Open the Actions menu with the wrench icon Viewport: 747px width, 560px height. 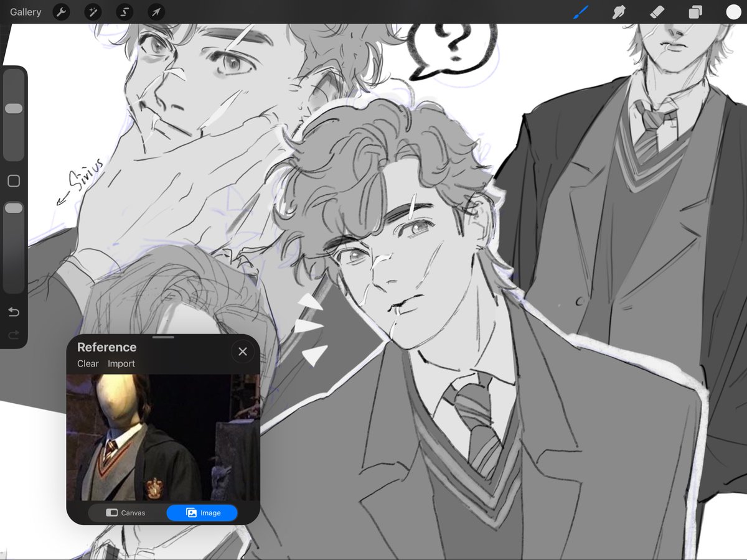point(61,12)
